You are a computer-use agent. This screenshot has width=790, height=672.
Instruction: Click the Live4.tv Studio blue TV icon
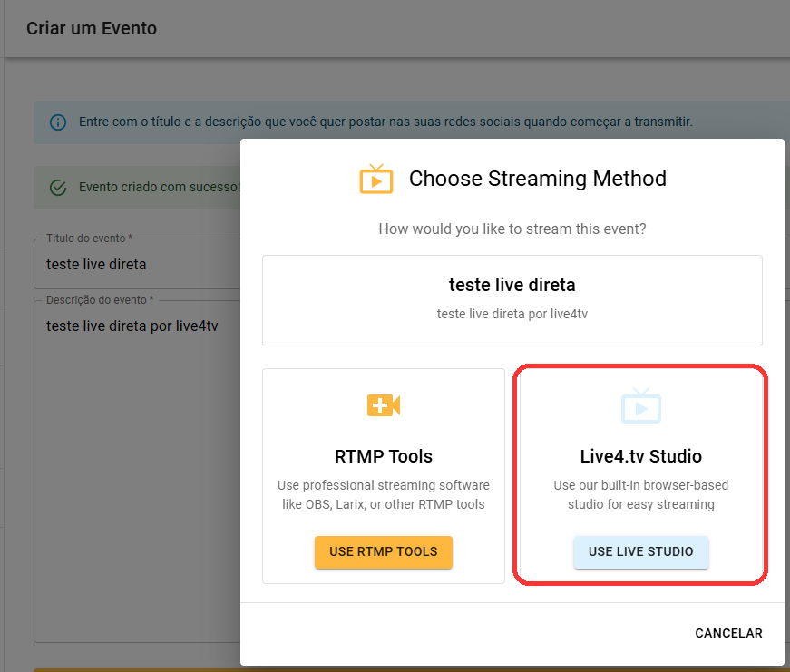click(x=641, y=405)
